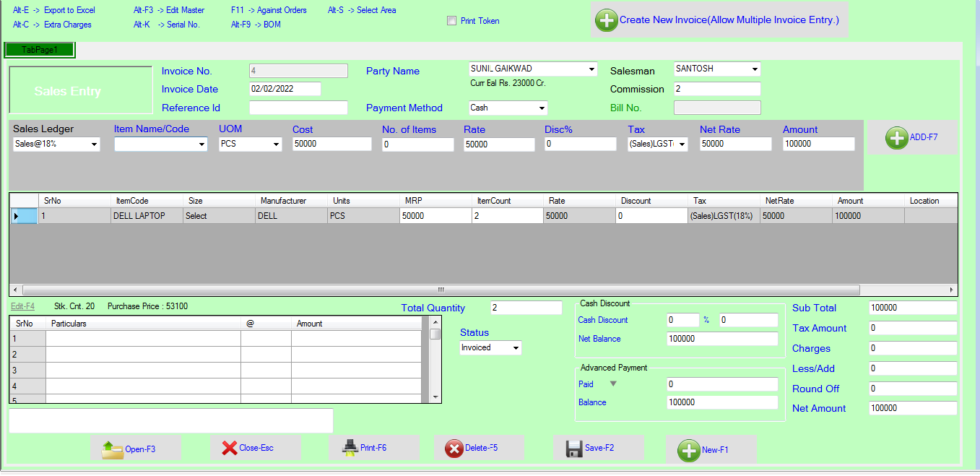Enable the Print Token checkbox
The image size is (980, 476).
pos(451,21)
